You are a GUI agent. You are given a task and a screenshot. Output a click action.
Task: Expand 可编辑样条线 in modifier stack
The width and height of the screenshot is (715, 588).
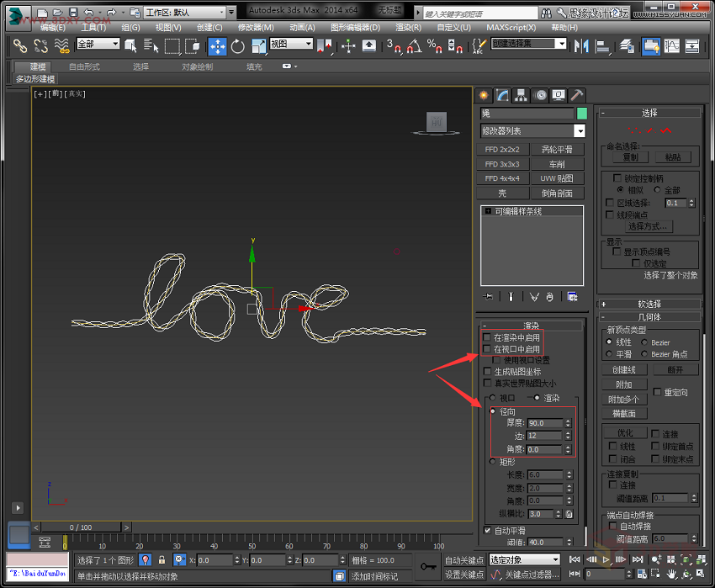click(488, 211)
